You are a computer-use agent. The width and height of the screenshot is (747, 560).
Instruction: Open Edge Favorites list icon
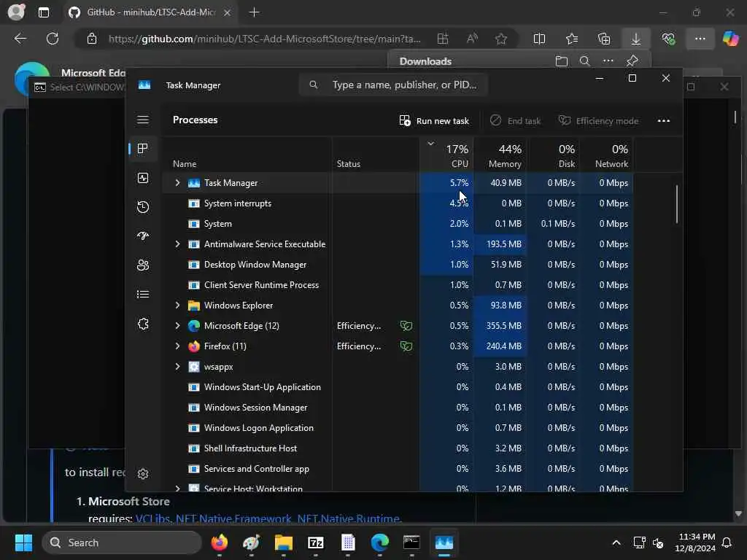(572, 39)
